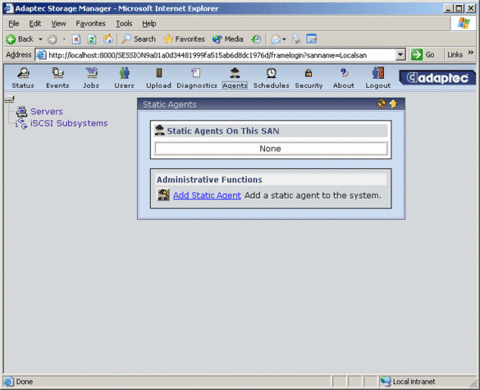Expand the address bar dropdown arrow
The width and height of the screenshot is (480, 390).
pyautogui.click(x=400, y=55)
